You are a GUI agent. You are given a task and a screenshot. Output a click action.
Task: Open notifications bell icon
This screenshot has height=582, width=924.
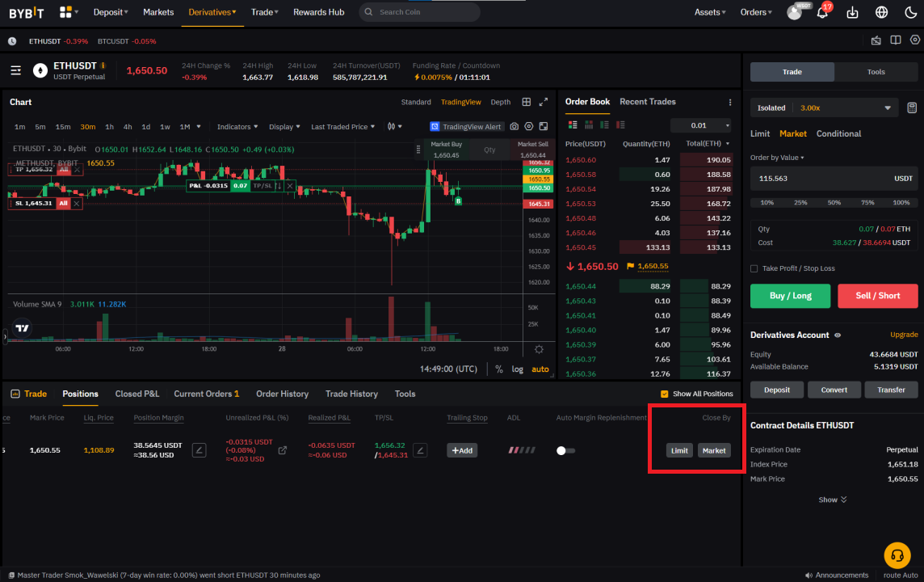822,12
